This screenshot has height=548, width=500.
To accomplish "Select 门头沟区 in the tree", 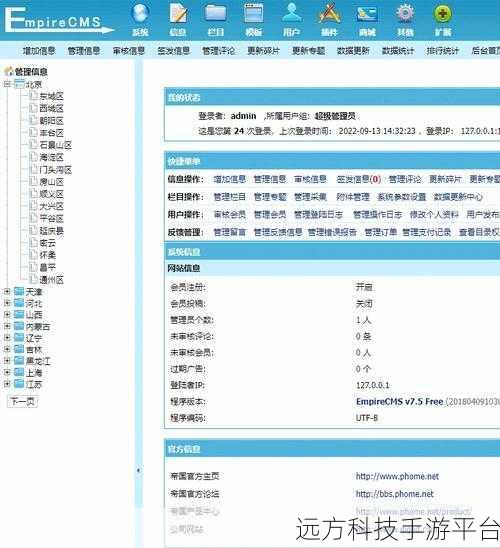I will [x=56, y=170].
